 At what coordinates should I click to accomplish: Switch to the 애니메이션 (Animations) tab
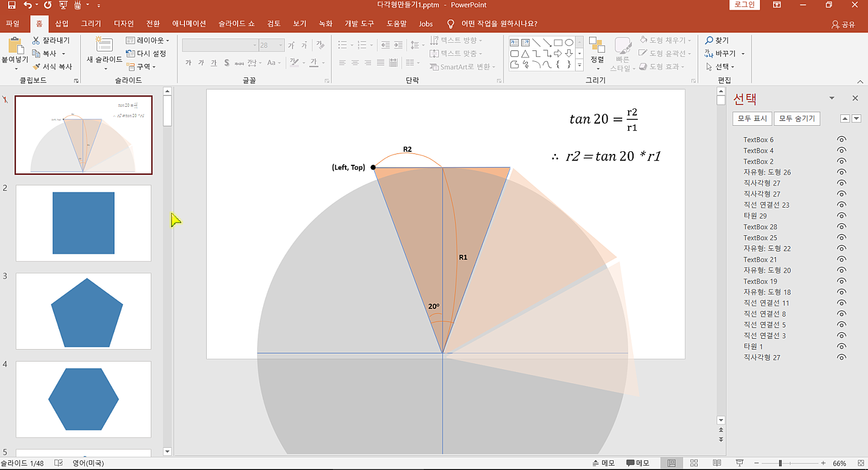coord(189,24)
